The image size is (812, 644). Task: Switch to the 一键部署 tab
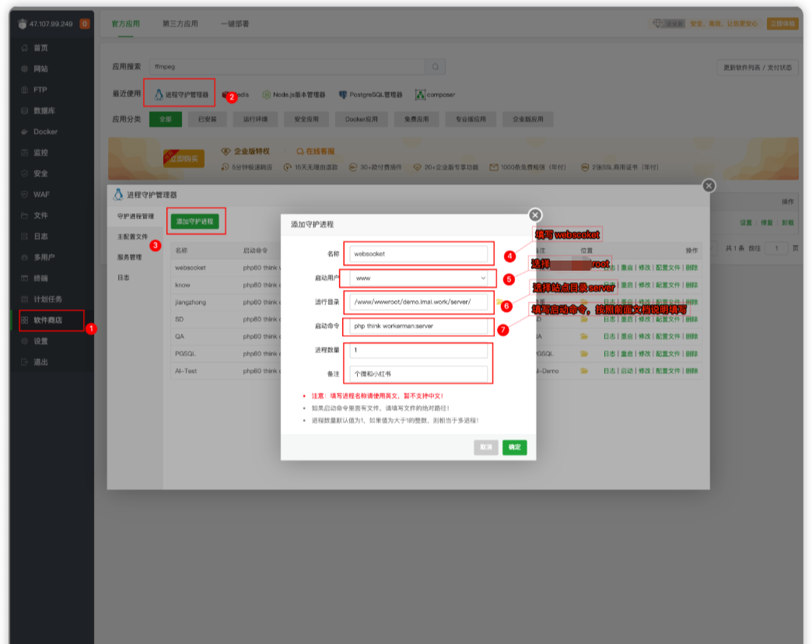[x=235, y=24]
